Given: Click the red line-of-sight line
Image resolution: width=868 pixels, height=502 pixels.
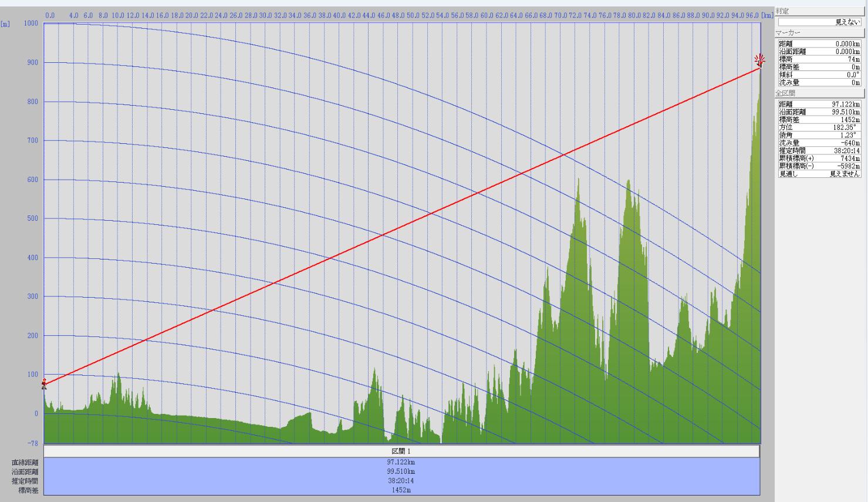Looking at the screenshot, I should click(401, 226).
